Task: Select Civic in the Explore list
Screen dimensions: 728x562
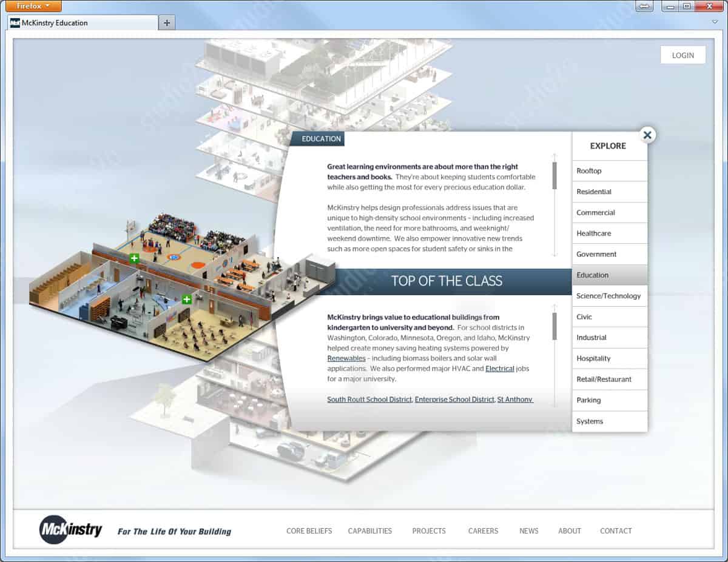Action: [x=610, y=316]
